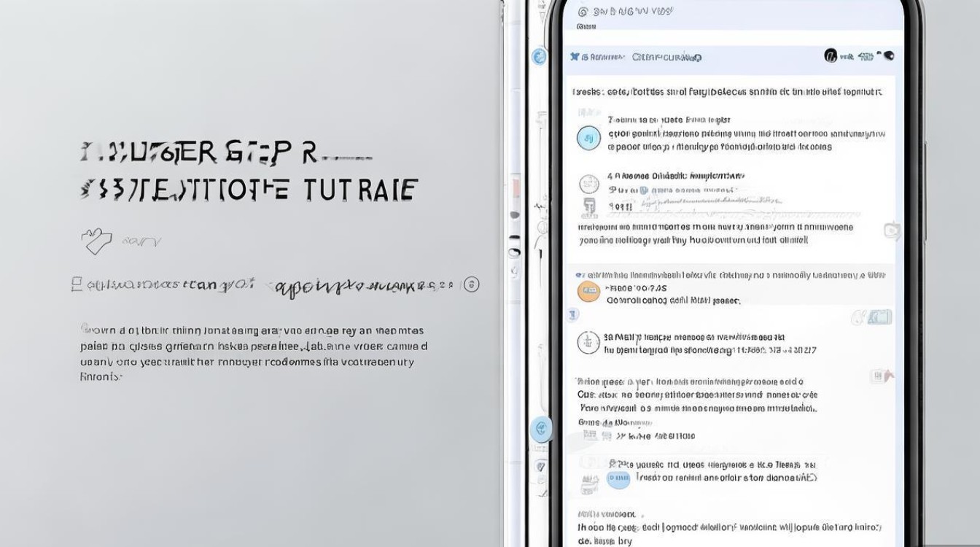Select the second tab label in header bar

point(666,57)
